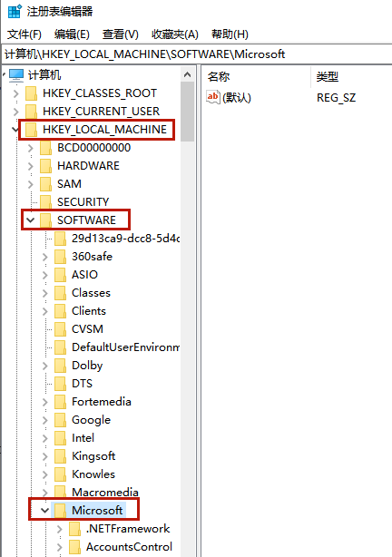Open the 文件(F) menu

click(24, 34)
